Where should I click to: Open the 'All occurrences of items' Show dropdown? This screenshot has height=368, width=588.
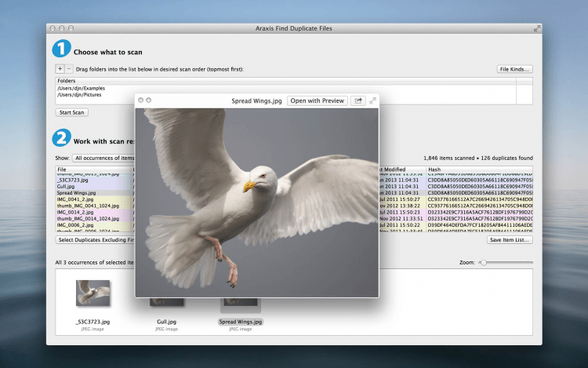(103, 158)
